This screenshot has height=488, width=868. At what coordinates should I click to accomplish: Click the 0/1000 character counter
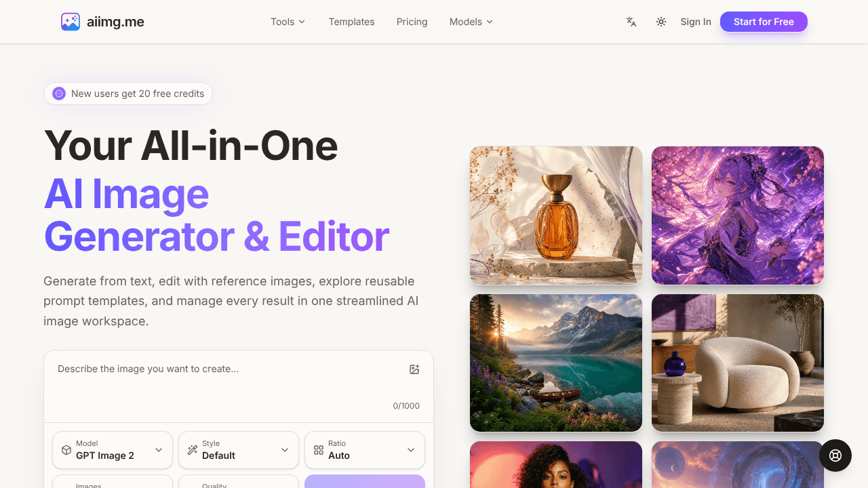[x=406, y=406]
